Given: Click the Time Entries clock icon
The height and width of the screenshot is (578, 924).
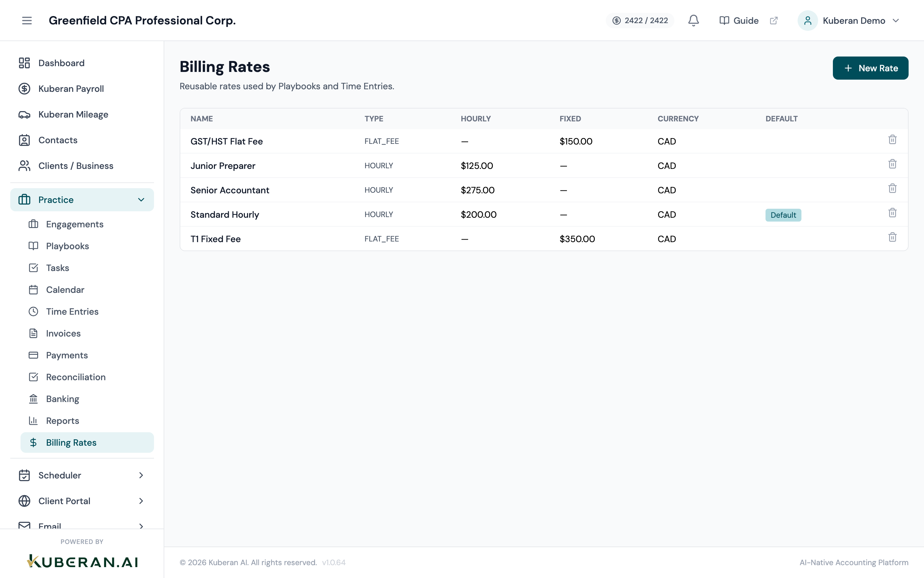Looking at the screenshot, I should click(34, 311).
